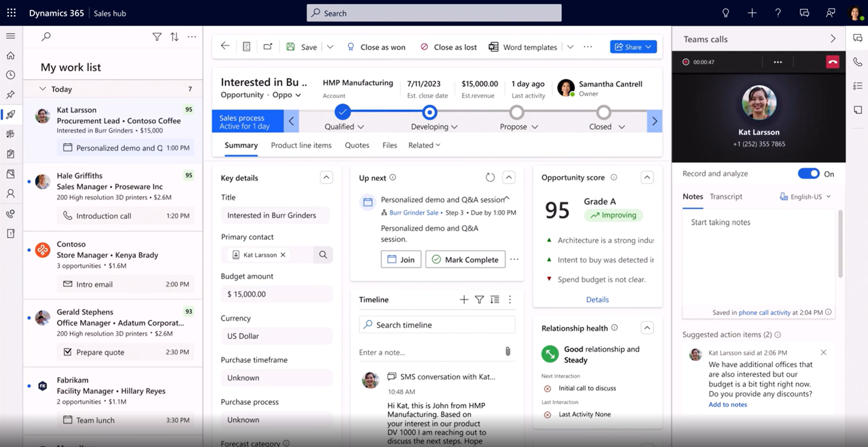Dismiss the Kat Larsson suggested action item
The image size is (868, 447).
pos(823,352)
